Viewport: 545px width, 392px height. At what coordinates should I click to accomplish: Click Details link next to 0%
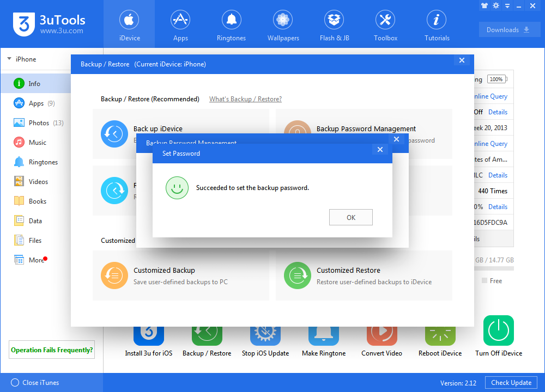pyautogui.click(x=498, y=206)
